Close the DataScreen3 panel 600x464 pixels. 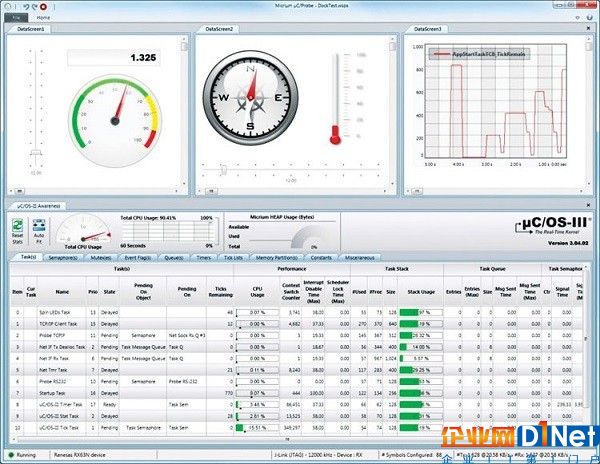click(x=588, y=28)
